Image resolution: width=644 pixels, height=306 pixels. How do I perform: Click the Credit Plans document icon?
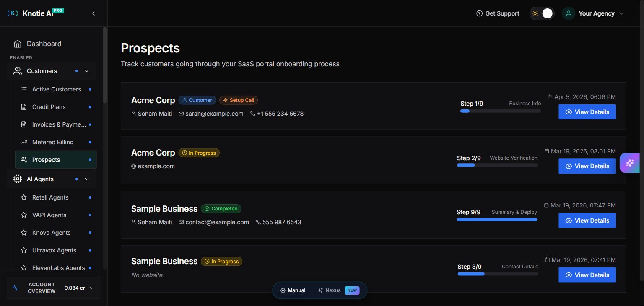click(x=24, y=107)
